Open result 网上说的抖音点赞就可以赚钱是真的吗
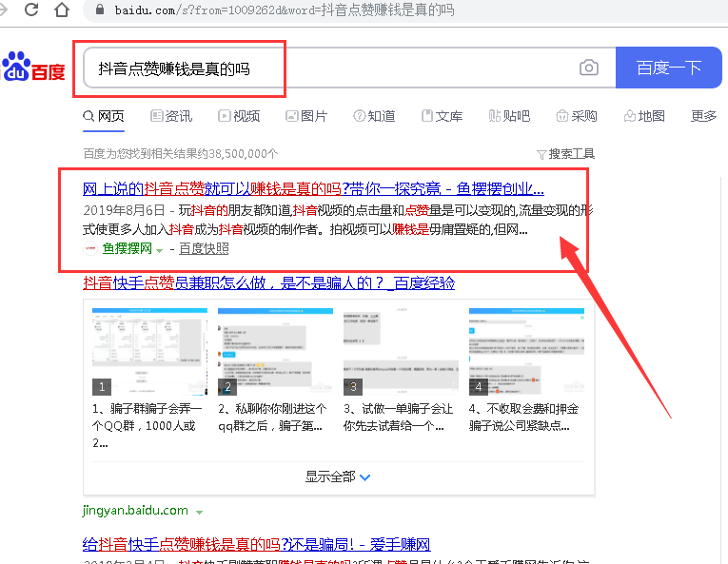This screenshot has height=564, width=728. (313, 189)
